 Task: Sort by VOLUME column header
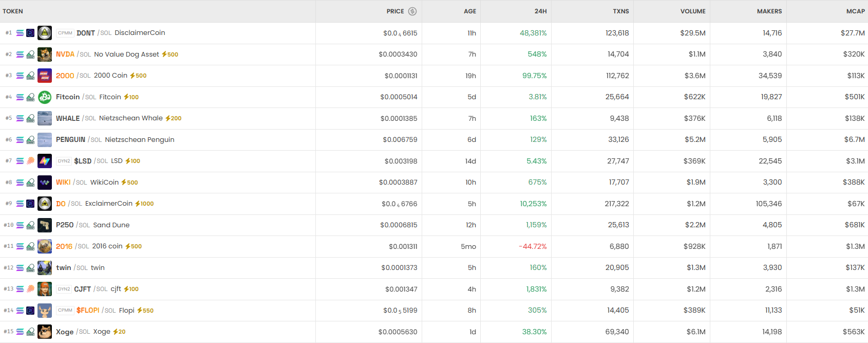coord(693,11)
